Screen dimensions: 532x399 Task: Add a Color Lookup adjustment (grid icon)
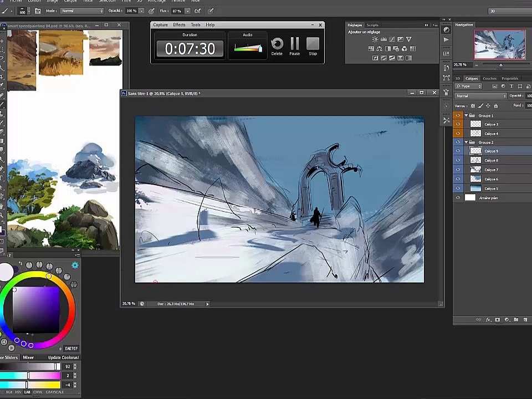[x=413, y=49]
